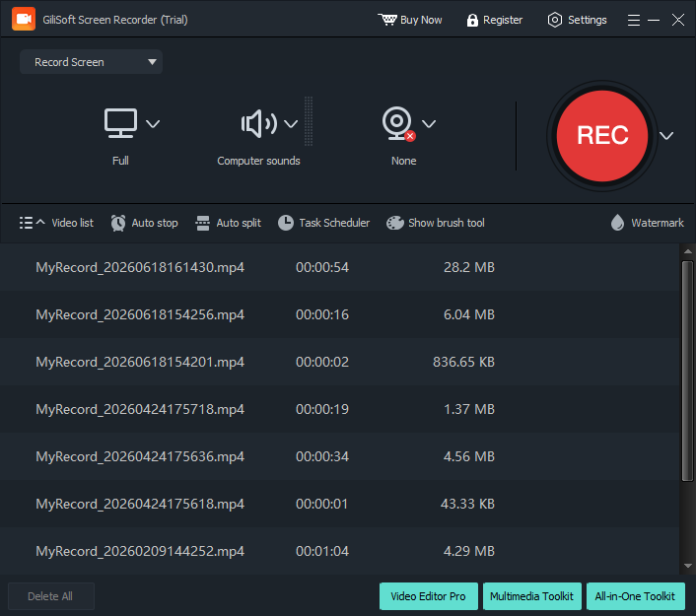This screenshot has height=616, width=696.
Task: Click the Full screen monitor icon
Action: pyautogui.click(x=120, y=123)
